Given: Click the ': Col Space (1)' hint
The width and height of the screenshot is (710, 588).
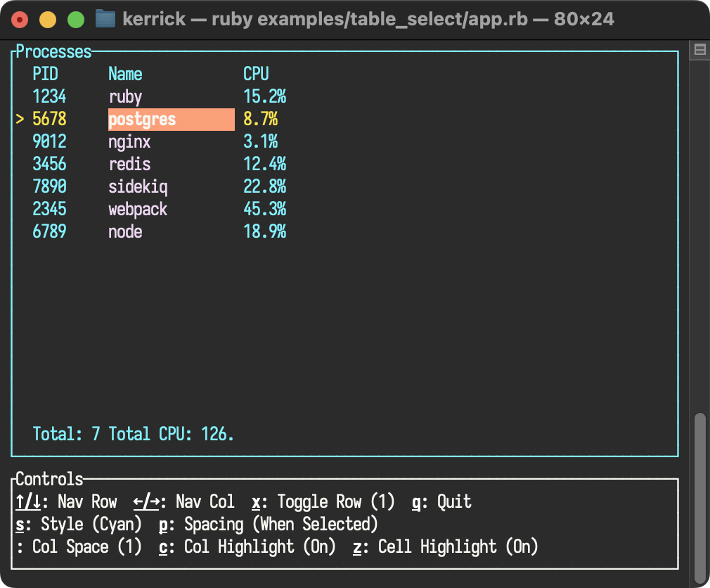Looking at the screenshot, I should (79, 547).
